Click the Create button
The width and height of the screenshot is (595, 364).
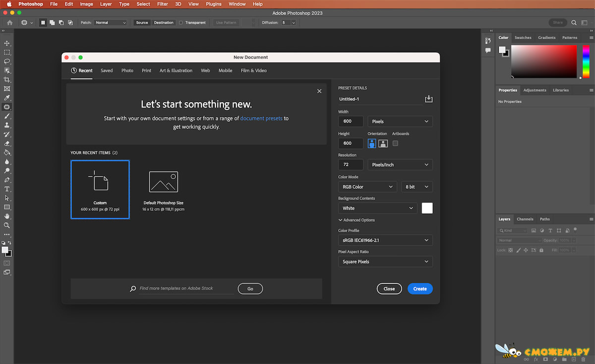click(420, 289)
